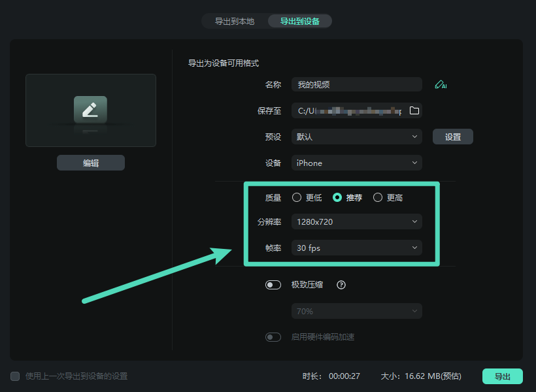
Task: Open the 预设 preset dropdown
Action: [356, 136]
